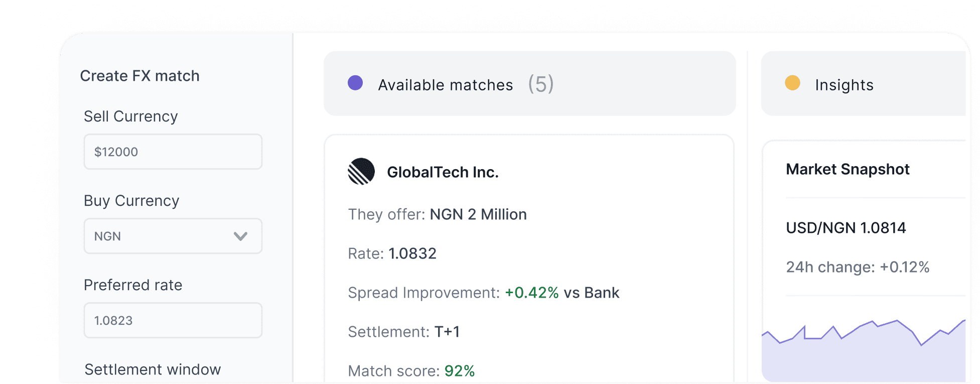This screenshot has height=384, width=980.
Task: Click the Sell Currency input field
Action: [173, 151]
